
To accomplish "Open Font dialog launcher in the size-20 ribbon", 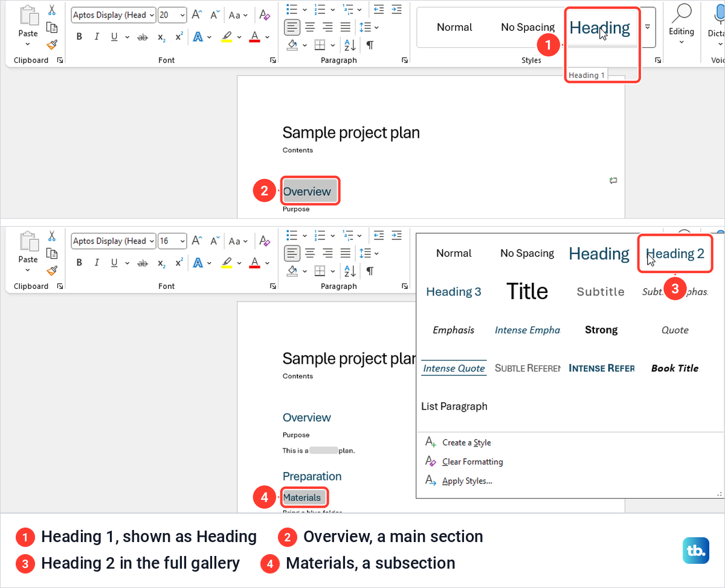I will pos(273,60).
